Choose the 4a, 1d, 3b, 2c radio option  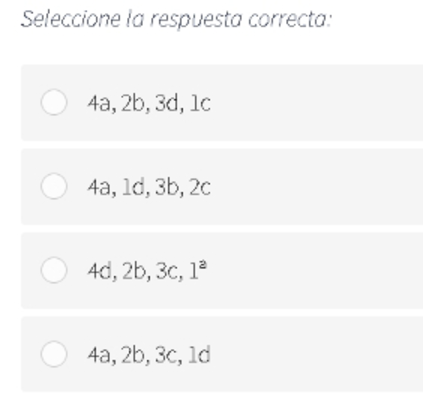click(54, 186)
